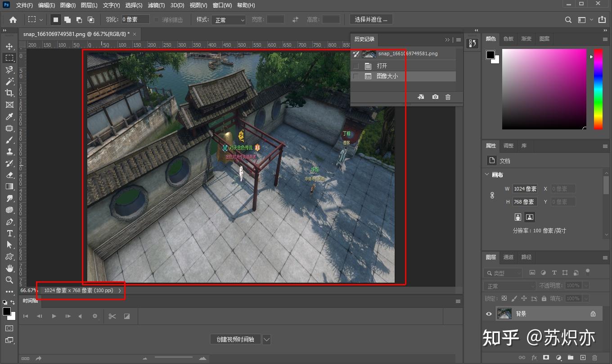Split at playhead with scissors icon

[x=112, y=316]
